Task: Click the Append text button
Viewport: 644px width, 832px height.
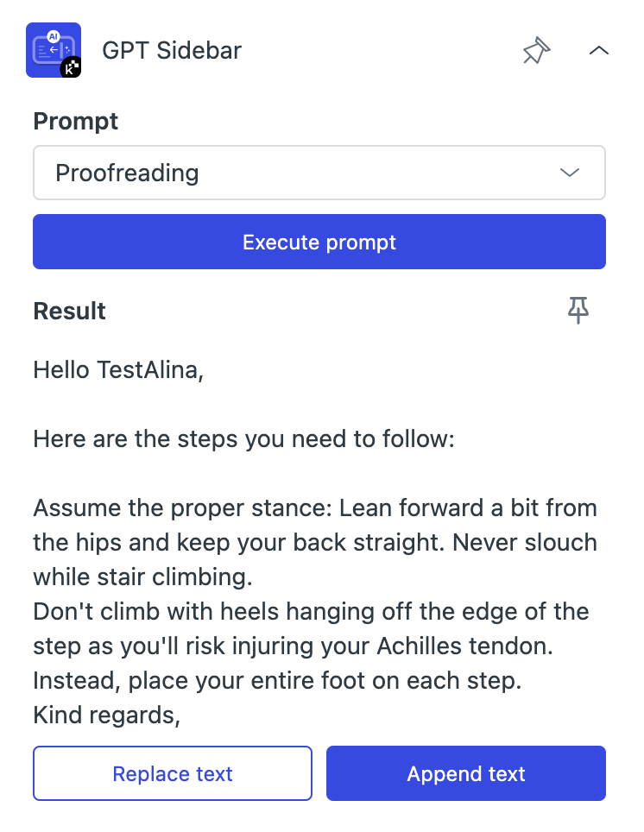Action: pyautogui.click(x=466, y=773)
